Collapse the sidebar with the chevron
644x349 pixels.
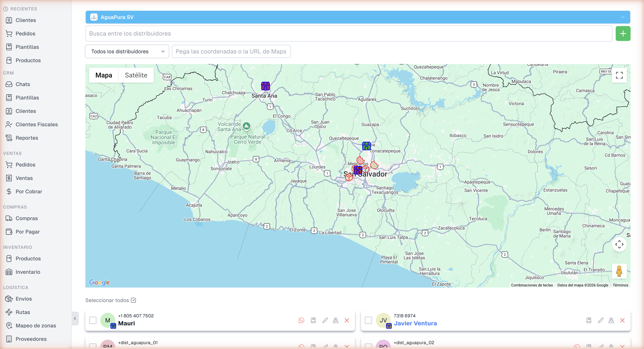point(75,318)
